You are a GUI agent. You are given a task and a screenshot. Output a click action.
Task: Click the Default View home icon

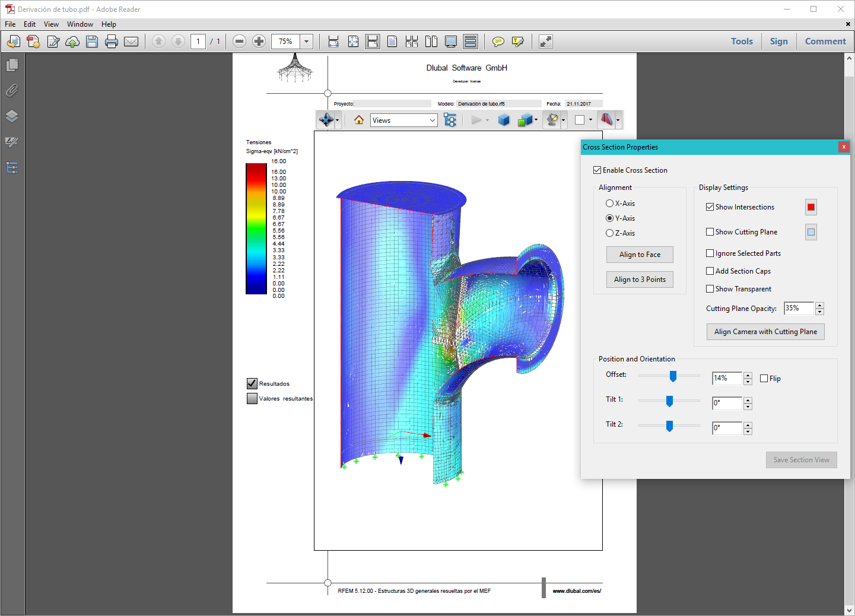pyautogui.click(x=359, y=120)
